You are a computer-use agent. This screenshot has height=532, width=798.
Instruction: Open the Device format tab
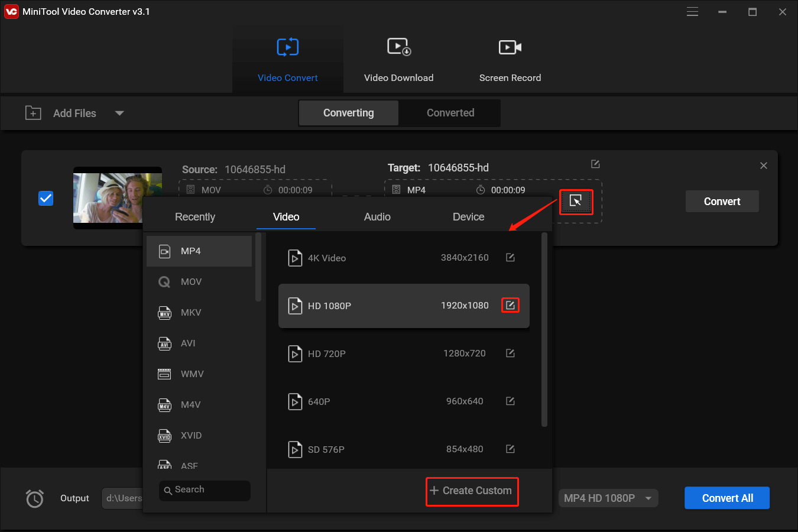tap(468, 217)
